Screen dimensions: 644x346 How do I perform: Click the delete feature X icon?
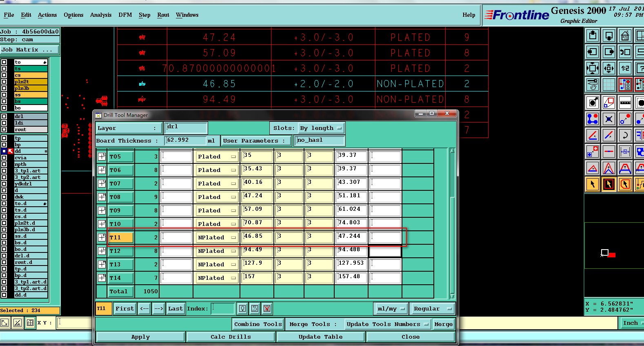click(609, 119)
